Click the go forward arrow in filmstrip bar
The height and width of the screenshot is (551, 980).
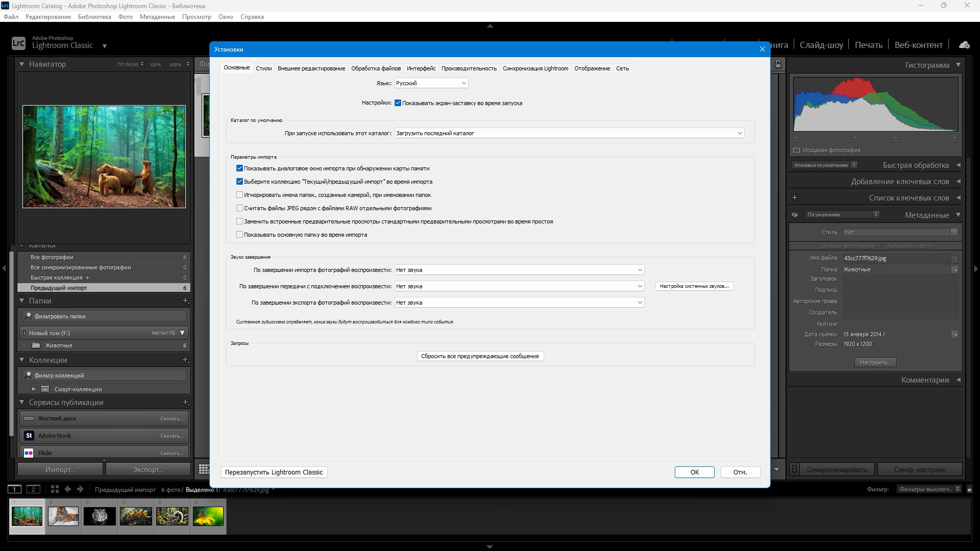point(80,489)
